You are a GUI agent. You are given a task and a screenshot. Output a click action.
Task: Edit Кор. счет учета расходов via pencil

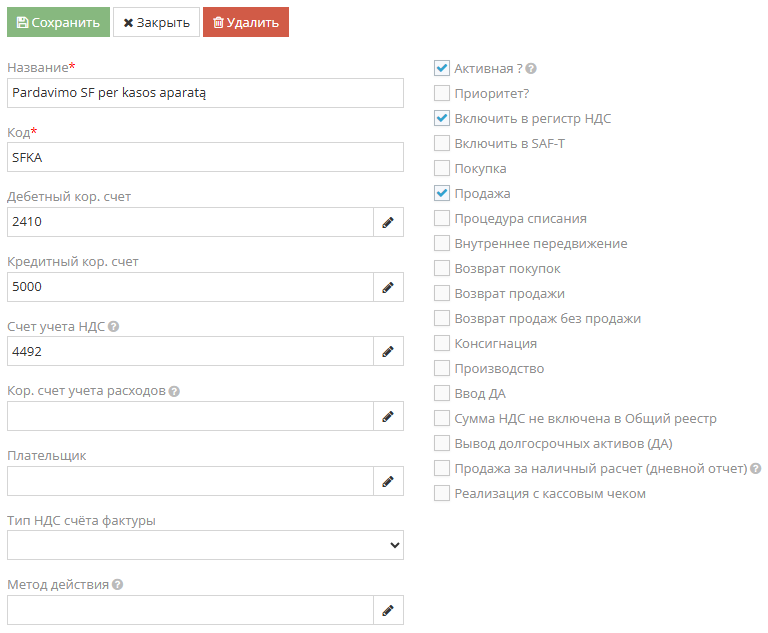coord(388,416)
